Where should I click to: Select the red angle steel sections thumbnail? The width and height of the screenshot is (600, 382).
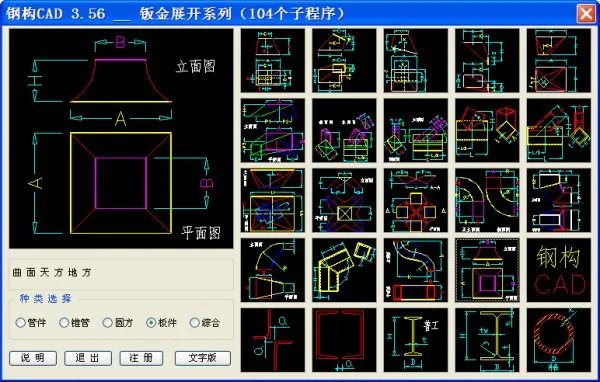point(273,340)
